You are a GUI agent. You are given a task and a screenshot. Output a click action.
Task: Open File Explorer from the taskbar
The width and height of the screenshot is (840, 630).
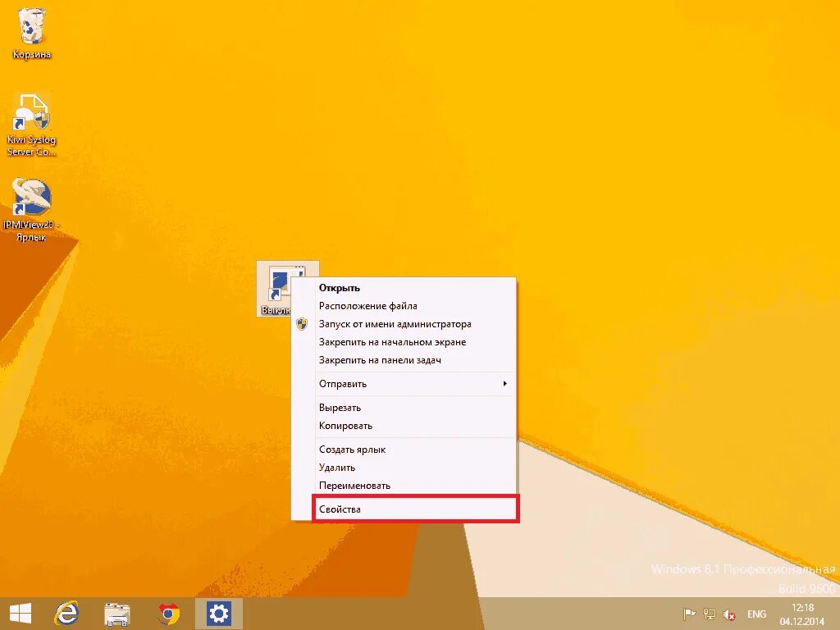[x=116, y=614]
